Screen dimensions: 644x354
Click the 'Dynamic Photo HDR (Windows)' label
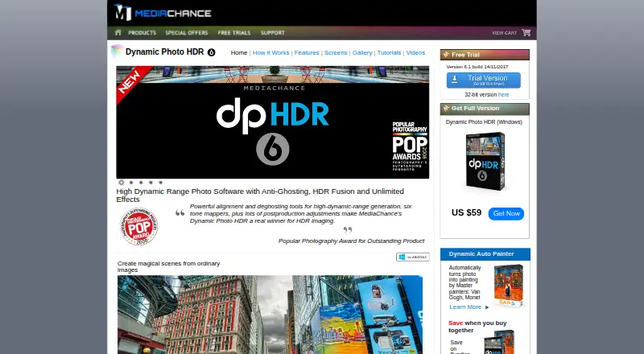pyautogui.click(x=485, y=122)
